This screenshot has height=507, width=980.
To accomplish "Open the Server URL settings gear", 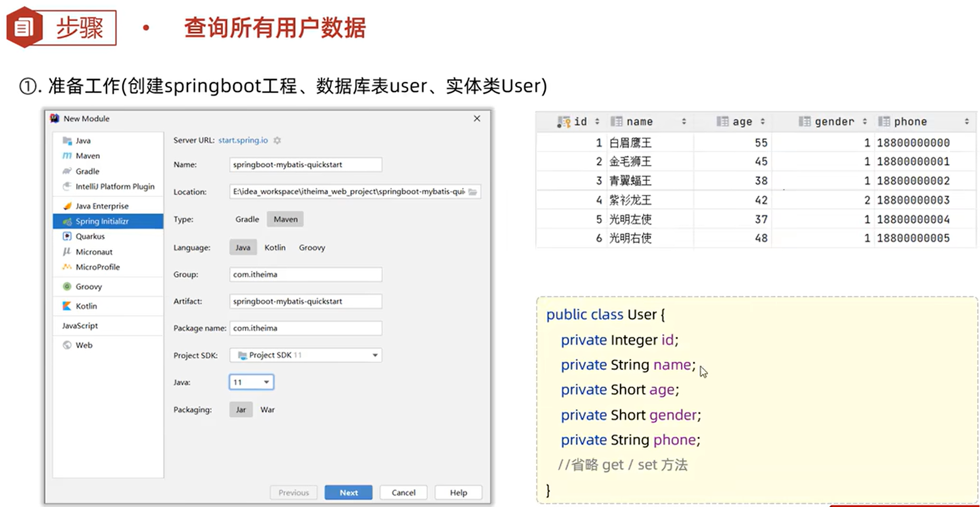I will [277, 140].
